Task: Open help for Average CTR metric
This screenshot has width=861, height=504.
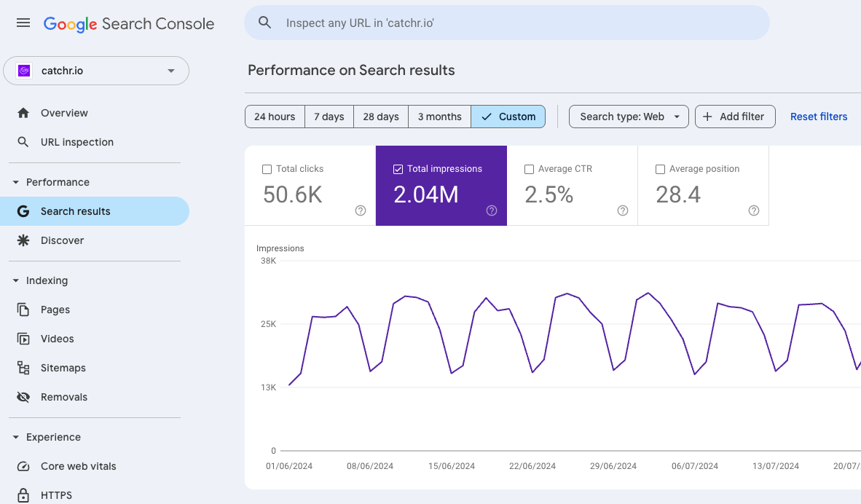Action: pos(623,210)
